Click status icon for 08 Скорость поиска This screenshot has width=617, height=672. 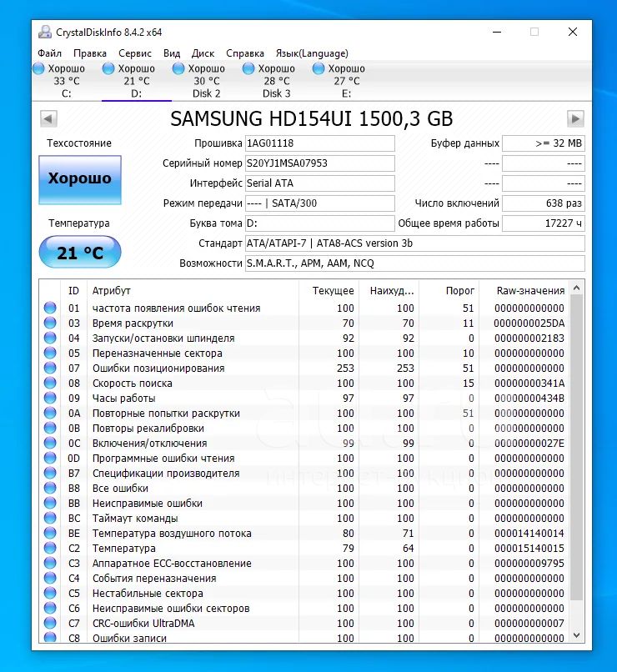pos(50,383)
